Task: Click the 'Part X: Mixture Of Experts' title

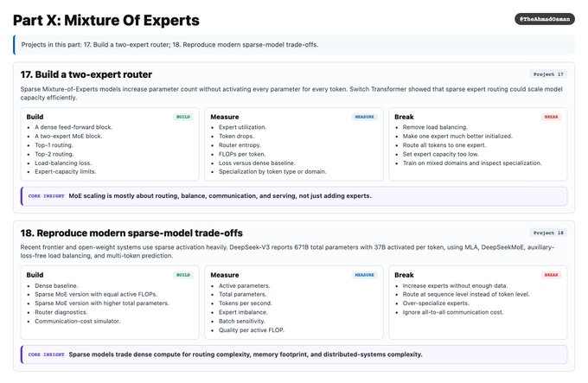Action: 106,20
